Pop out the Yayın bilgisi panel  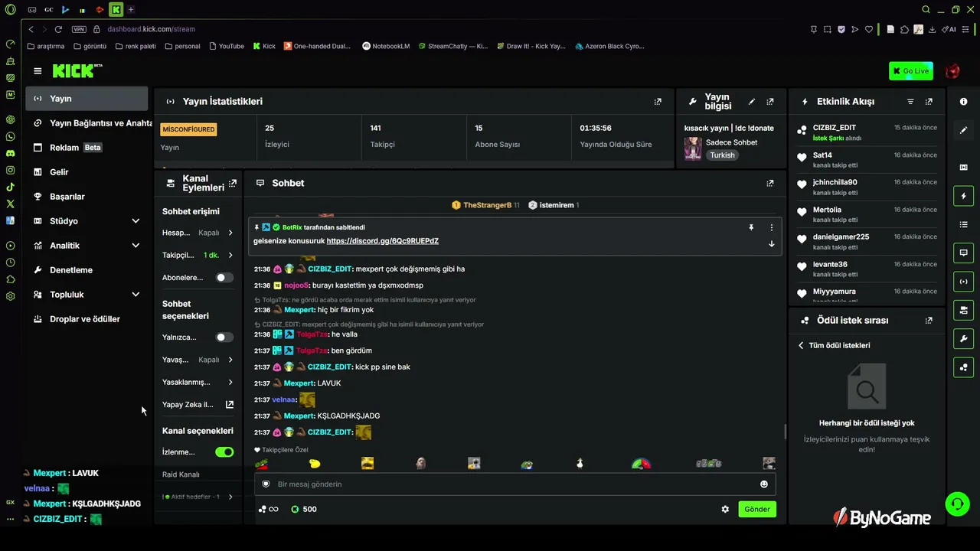pyautogui.click(x=770, y=101)
